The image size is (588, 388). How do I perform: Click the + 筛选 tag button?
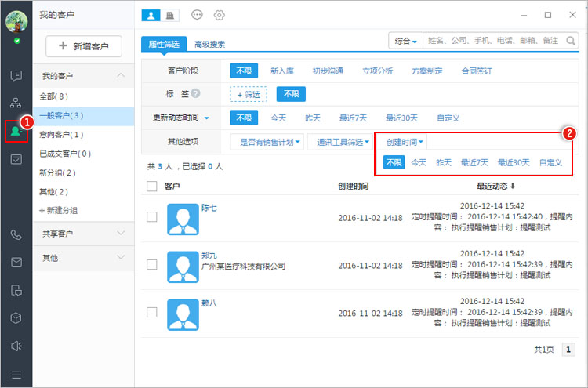(249, 95)
